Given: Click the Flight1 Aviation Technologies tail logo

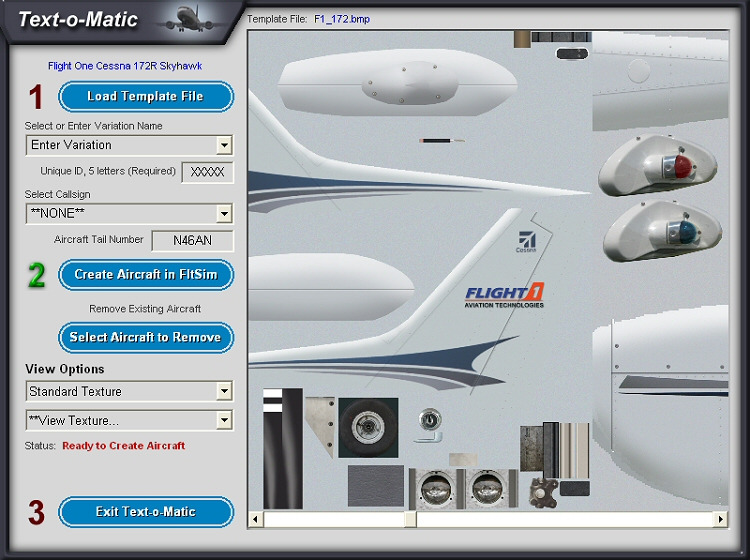Looking at the screenshot, I should click(x=504, y=296).
